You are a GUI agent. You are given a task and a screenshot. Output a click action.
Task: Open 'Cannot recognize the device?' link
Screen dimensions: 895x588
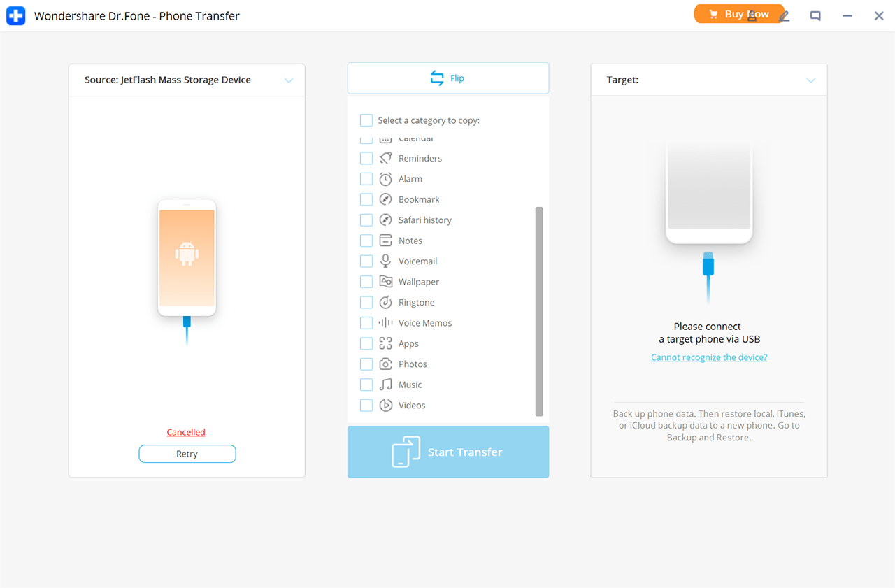pos(709,357)
